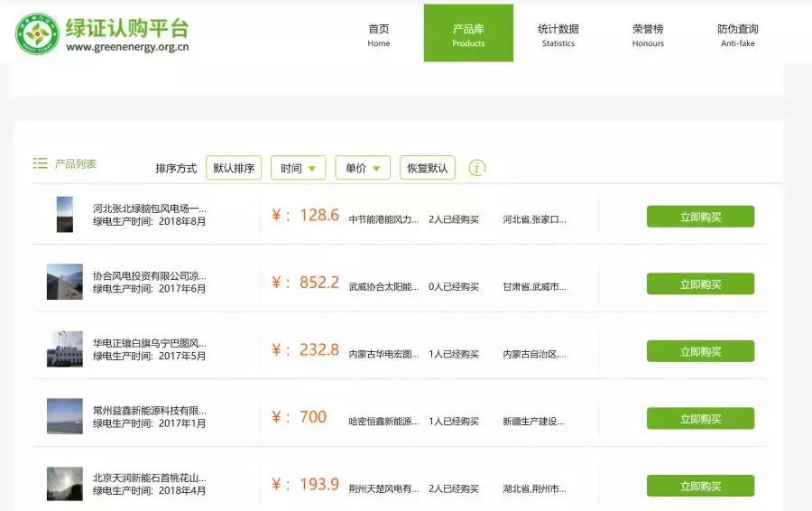The width and height of the screenshot is (812, 511).
Task: Click 绿电生产时间: 2017年1月 text
Action: (149, 423)
